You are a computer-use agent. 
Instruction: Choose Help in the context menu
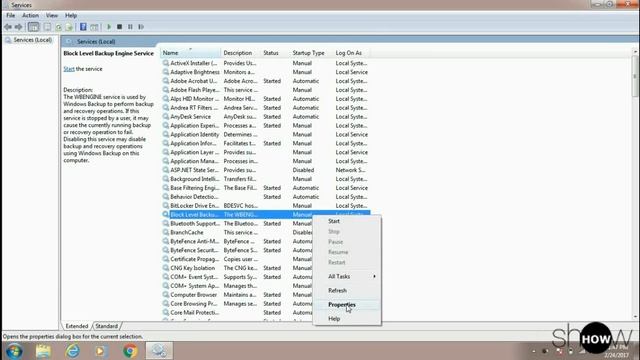(347, 319)
